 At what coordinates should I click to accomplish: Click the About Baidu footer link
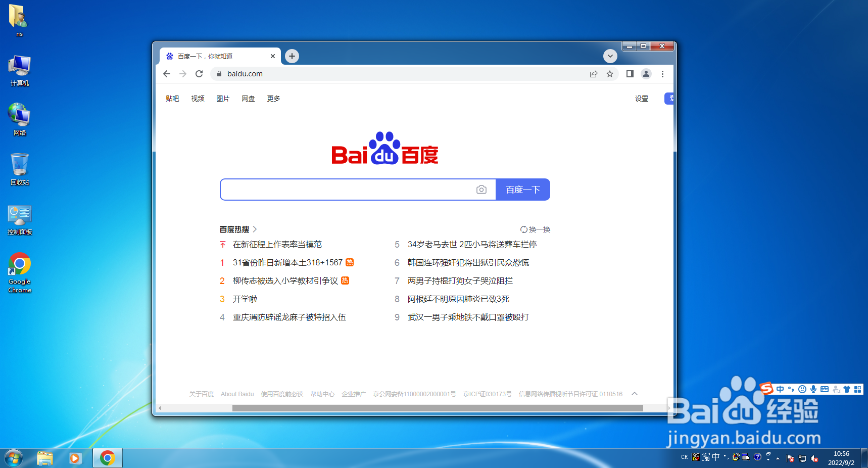click(237, 394)
